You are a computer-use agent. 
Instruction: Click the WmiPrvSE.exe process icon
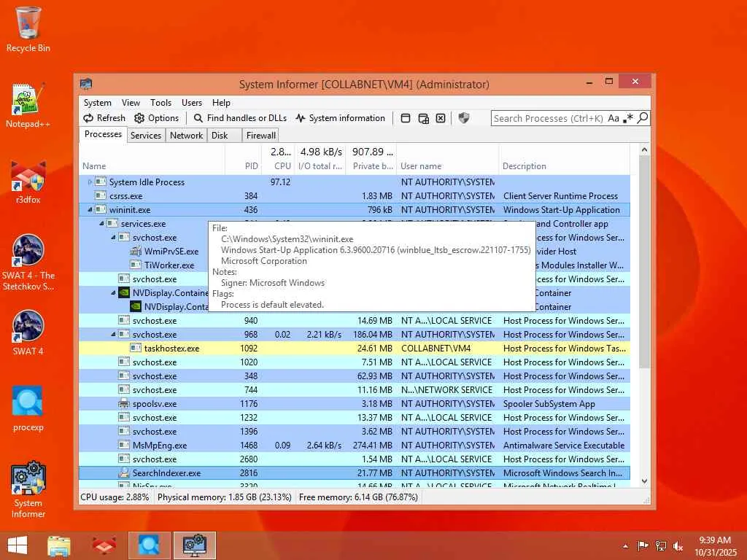click(x=136, y=251)
